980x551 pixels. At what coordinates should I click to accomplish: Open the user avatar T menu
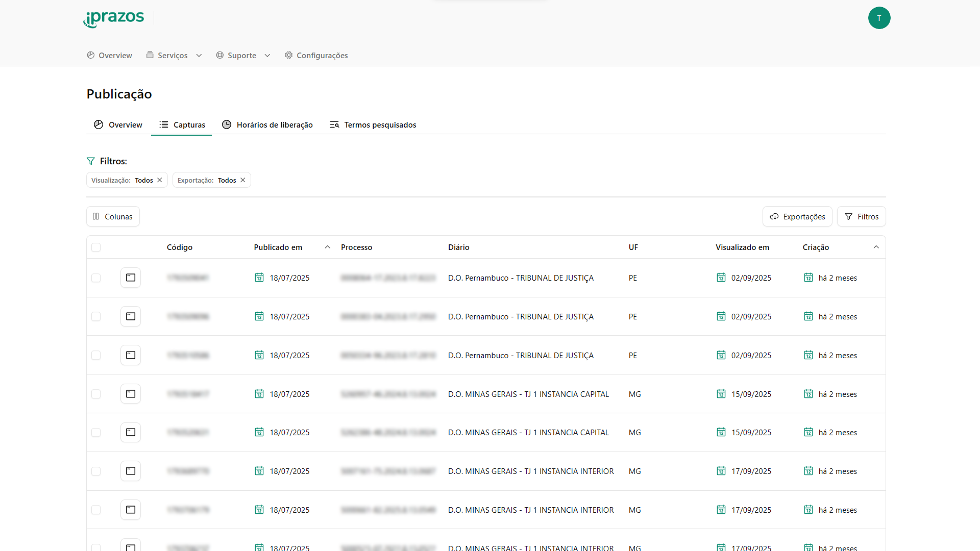879,18
